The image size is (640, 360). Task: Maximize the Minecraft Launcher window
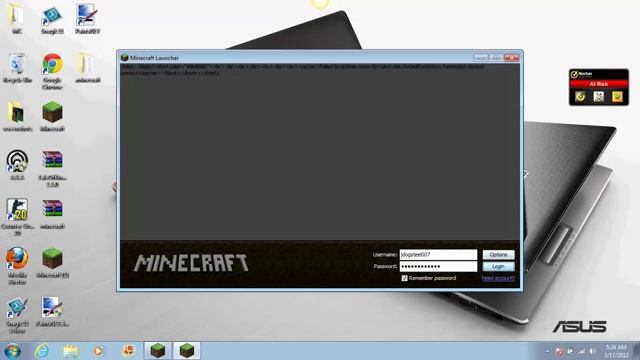tap(496, 58)
